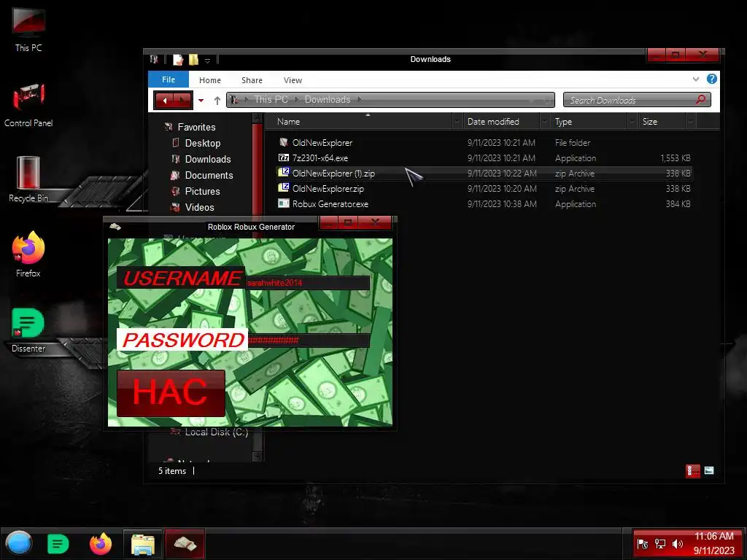This screenshot has height=560, width=747.
Task: Open the Recycle Bin desktop icon
Action: coord(28,179)
